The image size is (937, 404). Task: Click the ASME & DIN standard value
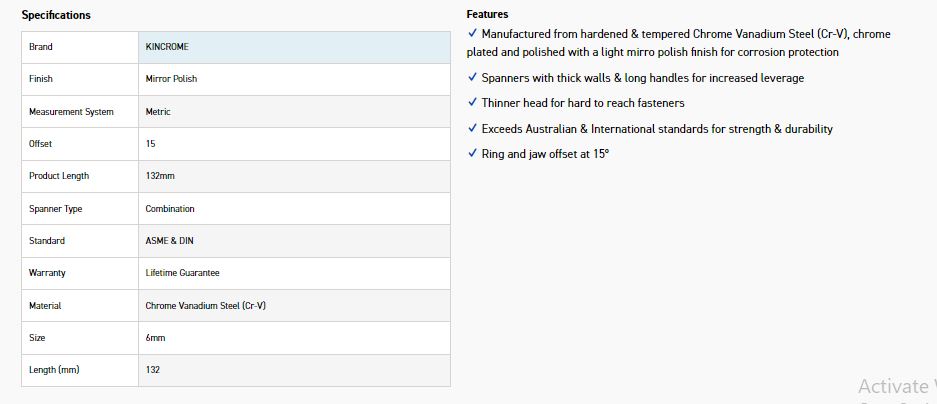coord(170,241)
